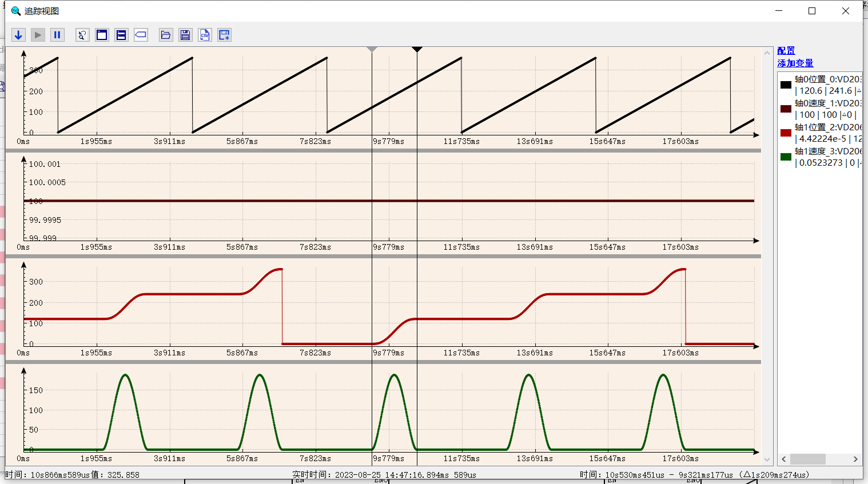Open the 配置 link
This screenshot has height=484, width=868.
(x=786, y=51)
